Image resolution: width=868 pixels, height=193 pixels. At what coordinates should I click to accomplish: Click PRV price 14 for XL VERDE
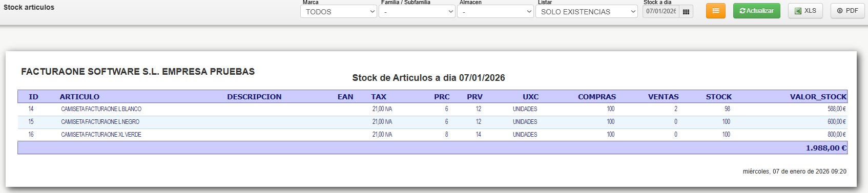click(479, 135)
